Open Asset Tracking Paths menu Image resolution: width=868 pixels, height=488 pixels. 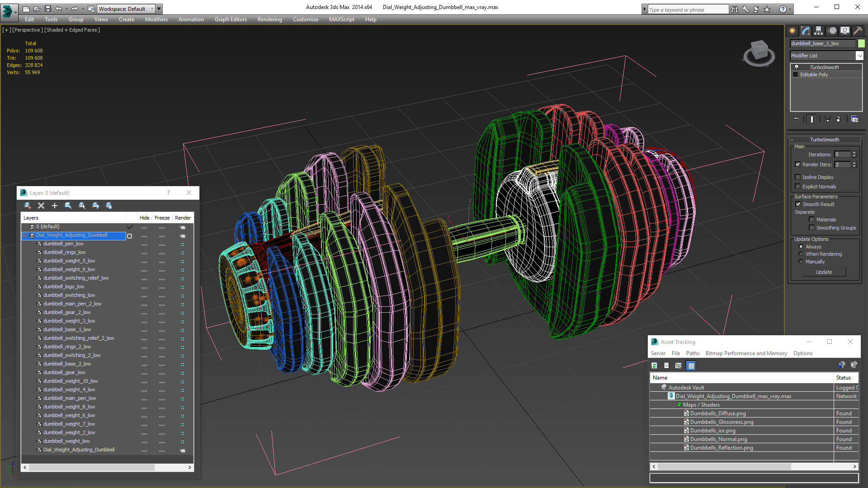pos(692,353)
